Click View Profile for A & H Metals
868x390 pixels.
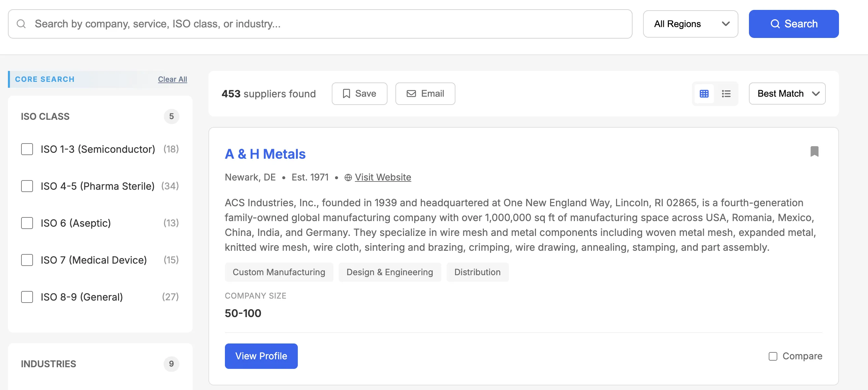point(261,356)
